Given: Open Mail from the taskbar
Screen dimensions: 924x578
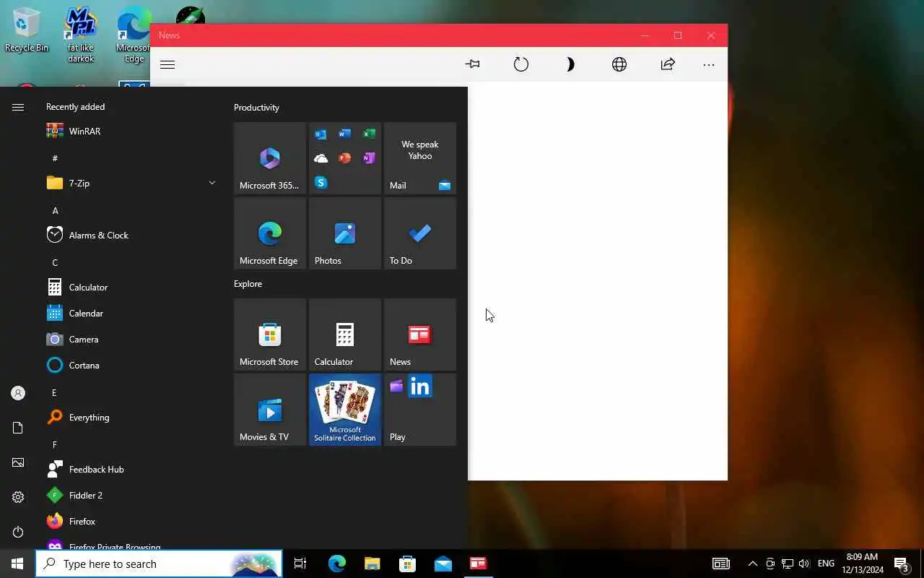Looking at the screenshot, I should [x=443, y=564].
